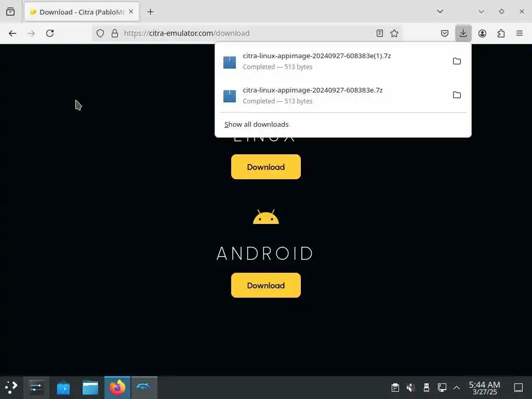Show the (1).7z download in folder
The height and width of the screenshot is (399, 532).
coord(457,61)
